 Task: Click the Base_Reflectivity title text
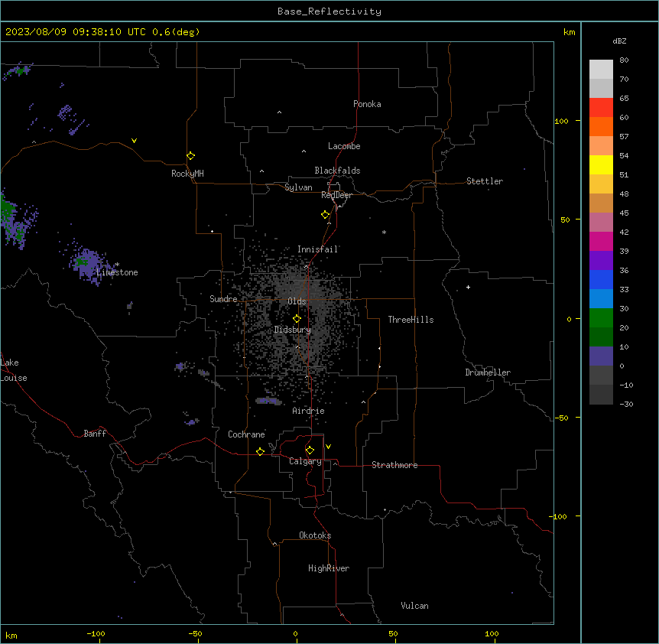329,11
